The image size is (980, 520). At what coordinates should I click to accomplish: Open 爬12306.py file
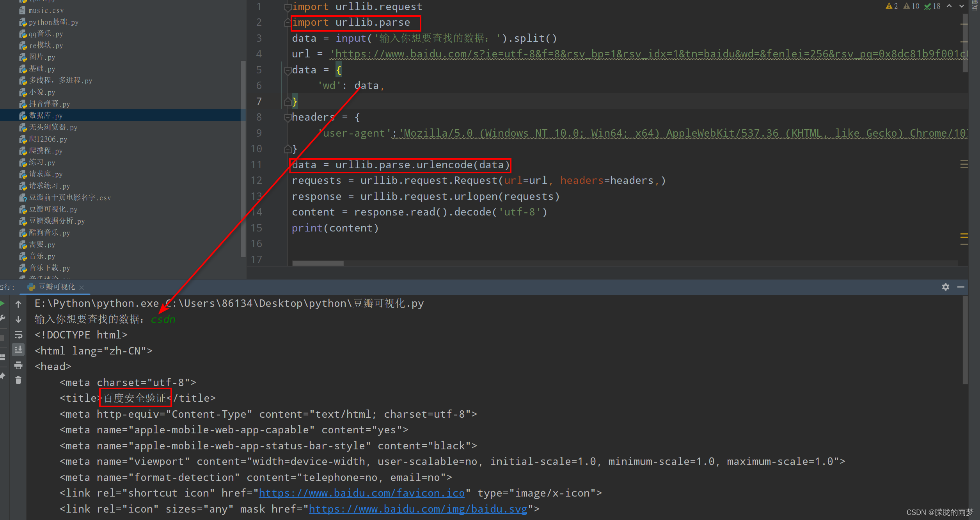coord(48,139)
